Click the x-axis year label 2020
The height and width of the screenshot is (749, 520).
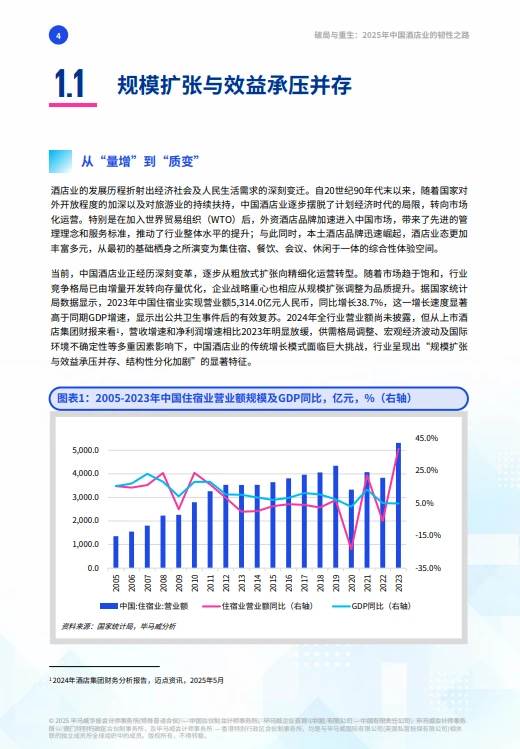coord(351,583)
